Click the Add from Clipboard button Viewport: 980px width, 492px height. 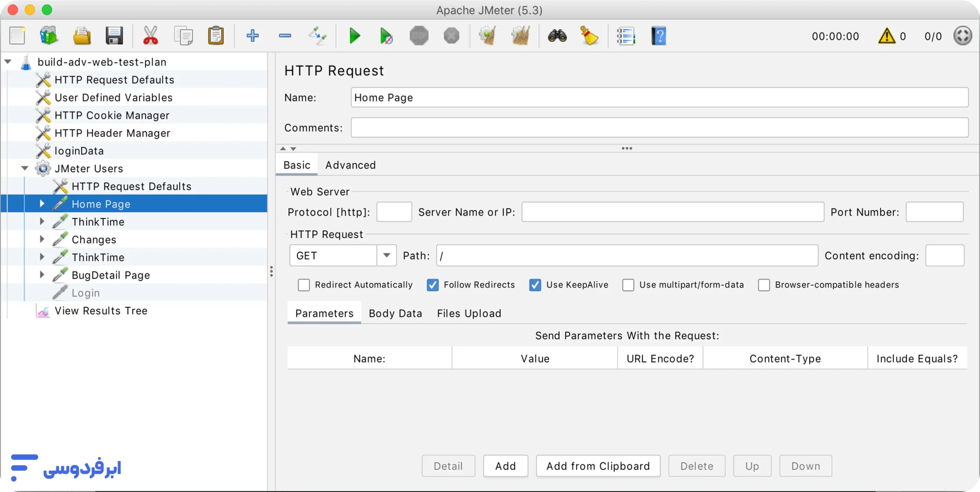point(598,466)
